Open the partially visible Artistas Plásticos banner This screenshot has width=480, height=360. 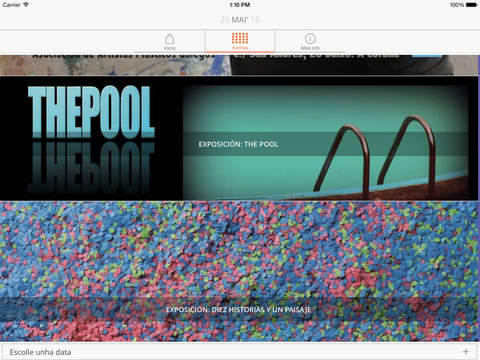[239, 65]
